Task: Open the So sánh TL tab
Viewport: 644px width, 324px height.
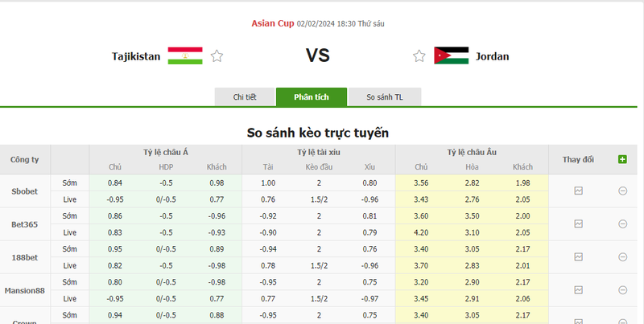Action: 385,96
